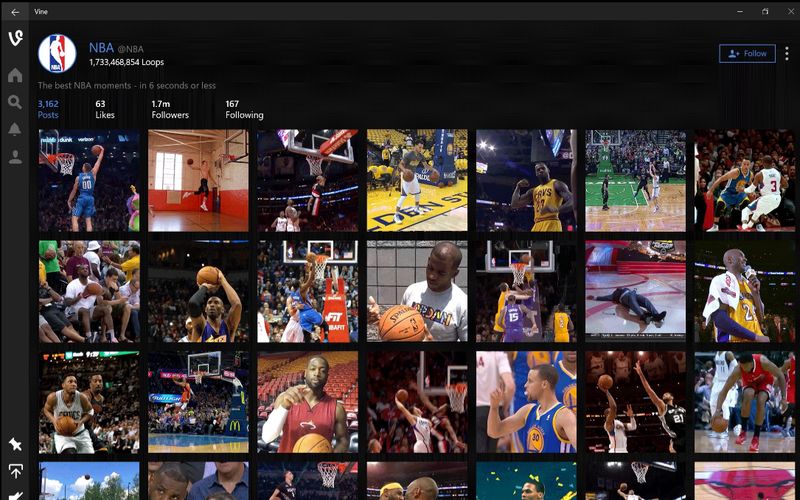Image resolution: width=800 pixels, height=500 pixels.
Task: Click the bio text about best NBA moments
Action: (x=127, y=86)
